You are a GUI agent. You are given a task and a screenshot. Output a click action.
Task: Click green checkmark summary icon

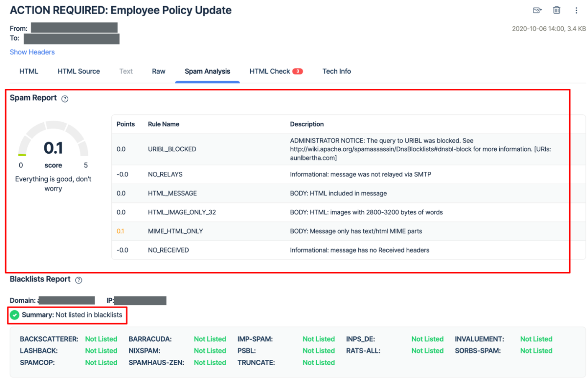click(15, 315)
